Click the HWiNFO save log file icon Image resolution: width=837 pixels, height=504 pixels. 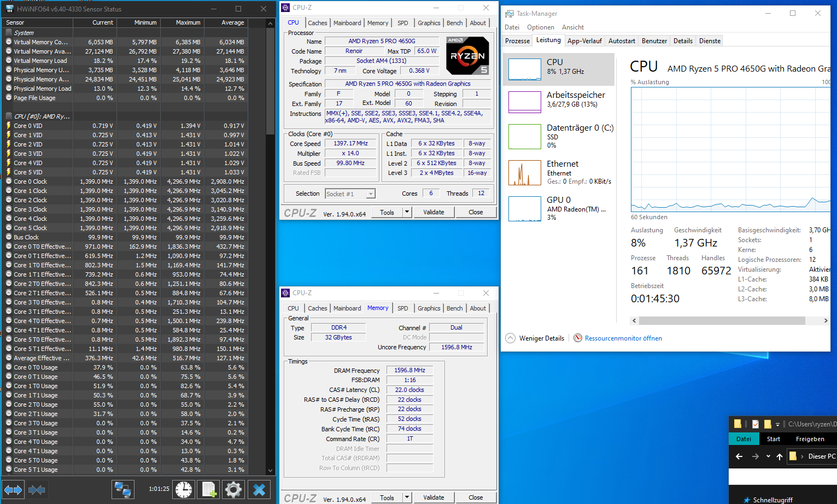208,490
